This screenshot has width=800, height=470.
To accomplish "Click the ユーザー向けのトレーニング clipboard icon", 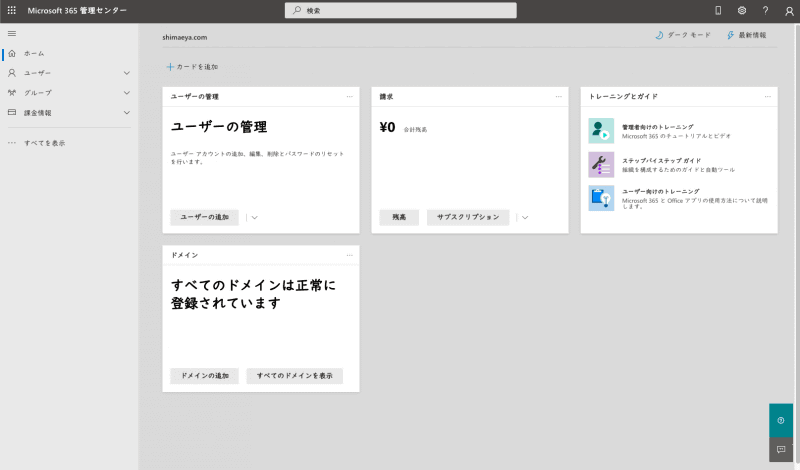I will click(x=601, y=198).
